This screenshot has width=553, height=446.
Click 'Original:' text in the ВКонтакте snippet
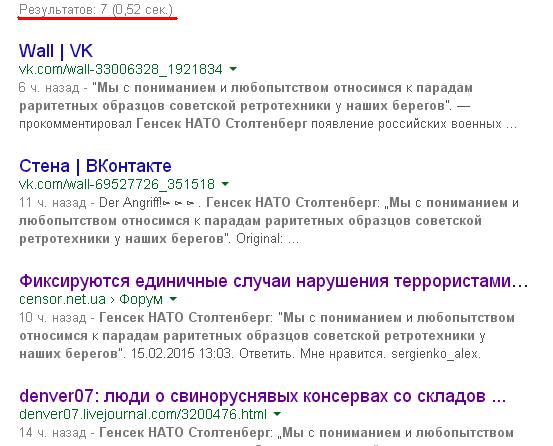[260, 239]
